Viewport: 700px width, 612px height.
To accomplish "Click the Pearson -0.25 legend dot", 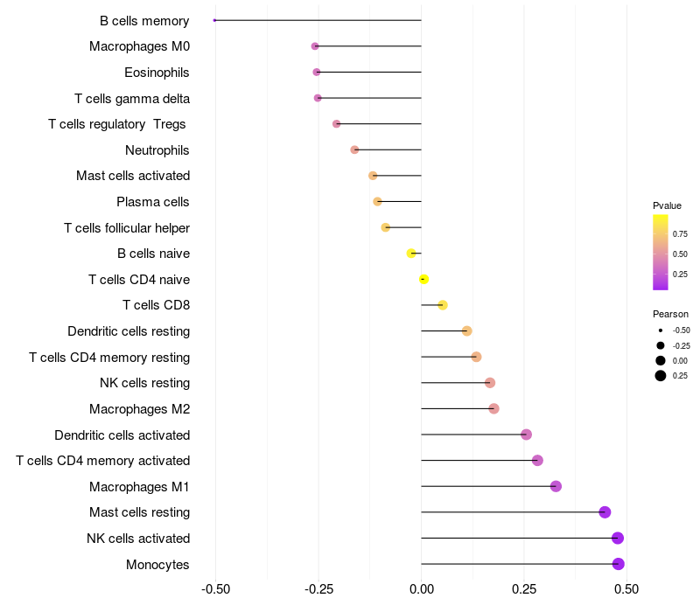I will (661, 345).
